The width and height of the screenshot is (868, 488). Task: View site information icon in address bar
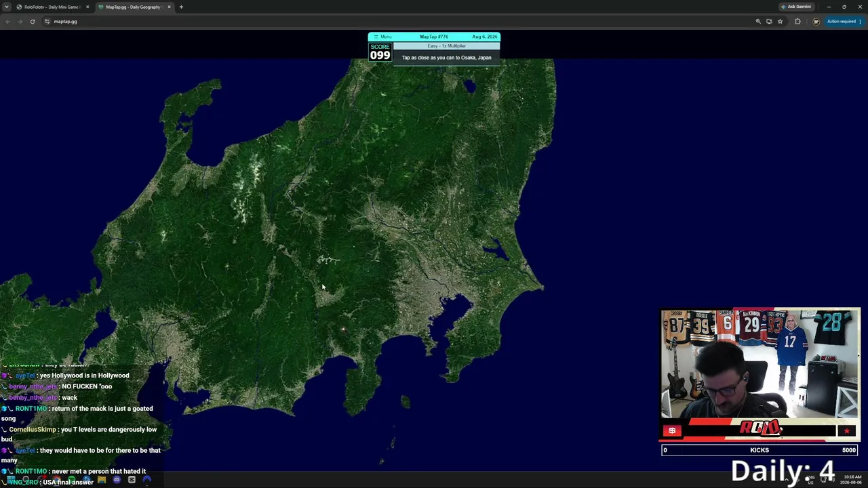pyautogui.click(x=47, y=22)
